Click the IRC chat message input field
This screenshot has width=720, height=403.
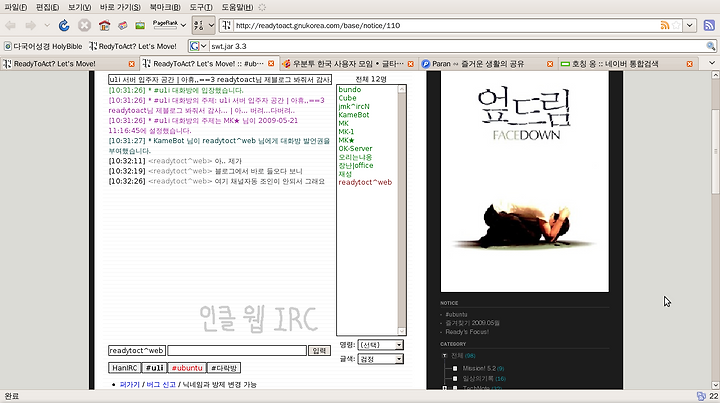click(237, 351)
